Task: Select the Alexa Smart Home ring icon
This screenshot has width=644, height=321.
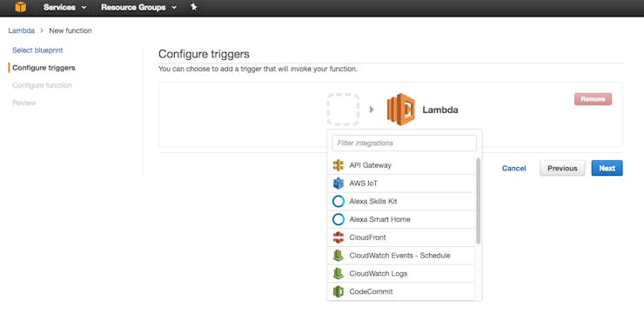Action: (x=338, y=219)
